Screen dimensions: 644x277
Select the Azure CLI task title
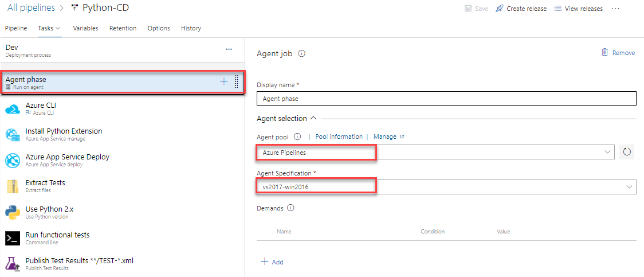pyautogui.click(x=41, y=105)
